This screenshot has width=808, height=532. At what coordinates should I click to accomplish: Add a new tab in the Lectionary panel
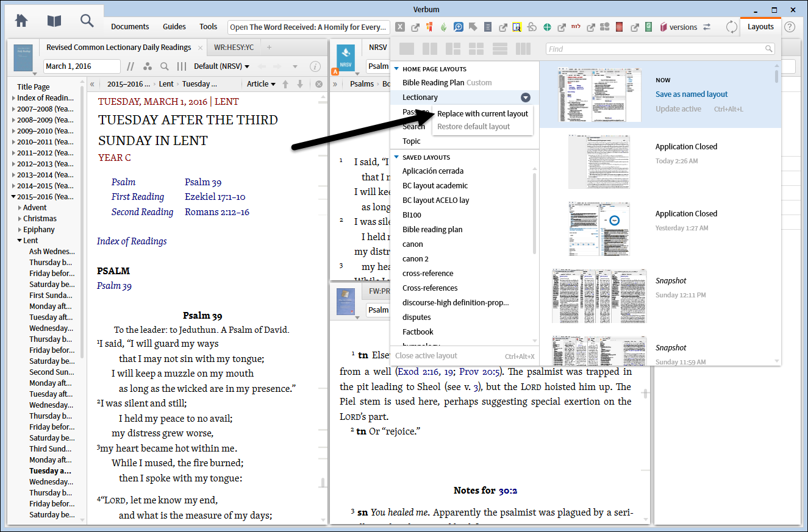pos(269,48)
